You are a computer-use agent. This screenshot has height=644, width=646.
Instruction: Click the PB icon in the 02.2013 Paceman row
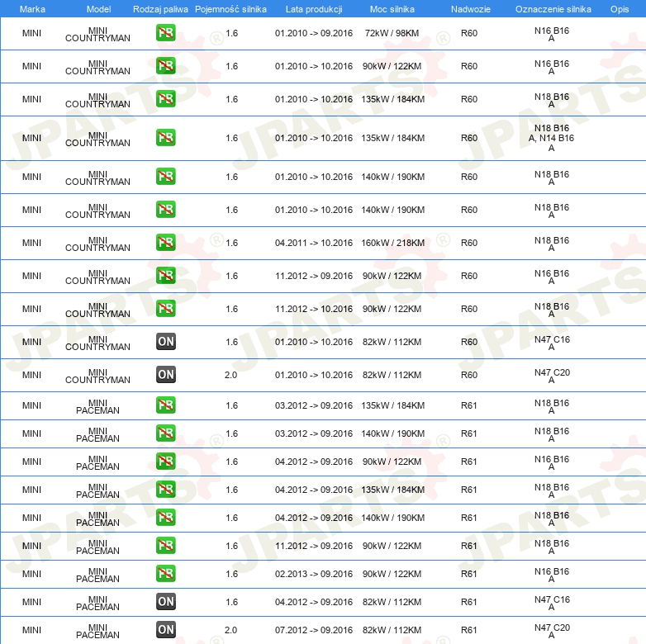coord(165,574)
